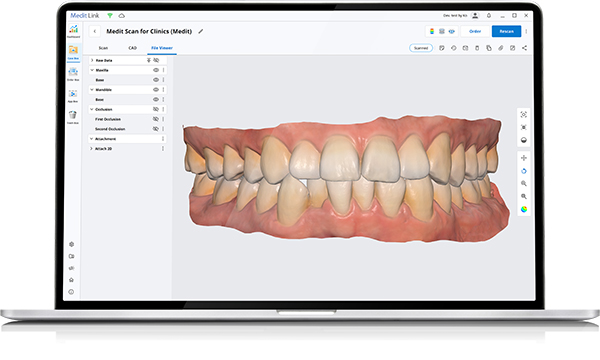Screen dimensions: 600x360
Task: Click the pan move tool icon
Action: tap(524, 158)
